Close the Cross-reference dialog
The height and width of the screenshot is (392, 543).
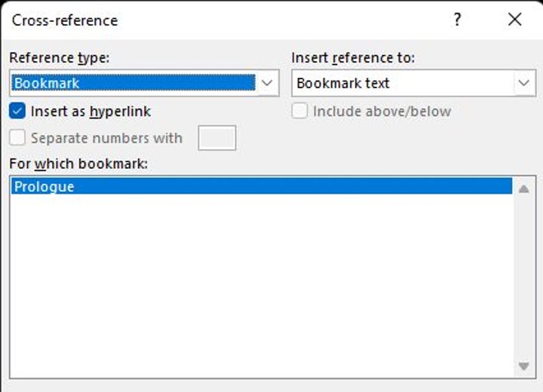[x=515, y=20]
